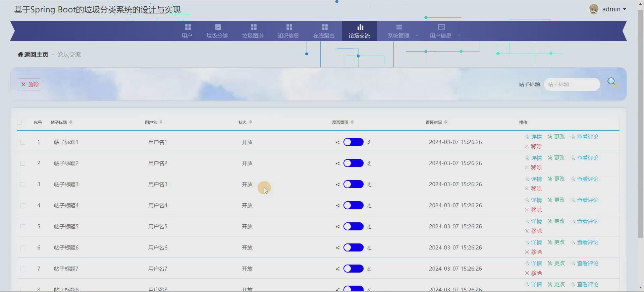
Task: Click edit pencil icon in row 帖子标题5
Action: pyautogui.click(x=369, y=227)
